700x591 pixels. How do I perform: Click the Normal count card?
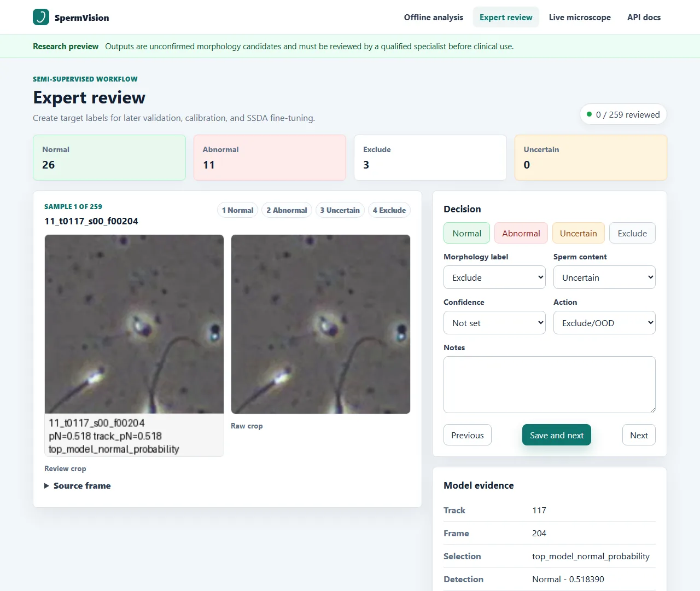[x=109, y=158]
